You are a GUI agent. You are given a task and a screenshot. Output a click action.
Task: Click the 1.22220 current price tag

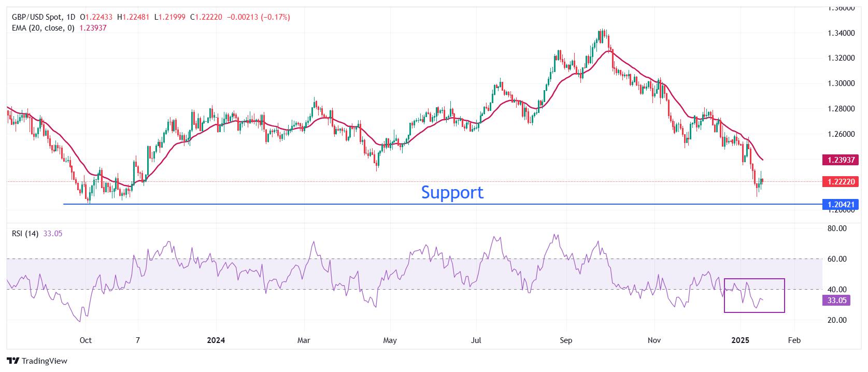point(841,181)
